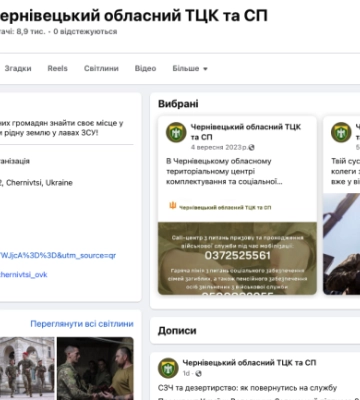Click page avatar in first featured post
This screenshot has height=400, width=360.
pyautogui.click(x=176, y=132)
